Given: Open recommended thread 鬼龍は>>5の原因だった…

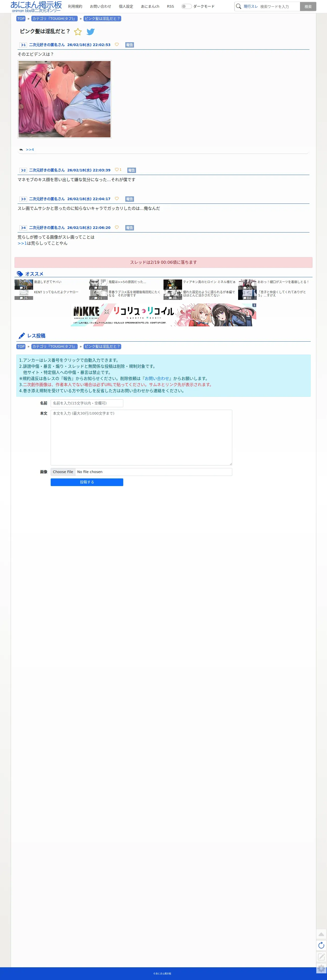Looking at the screenshot, I should (127, 282).
